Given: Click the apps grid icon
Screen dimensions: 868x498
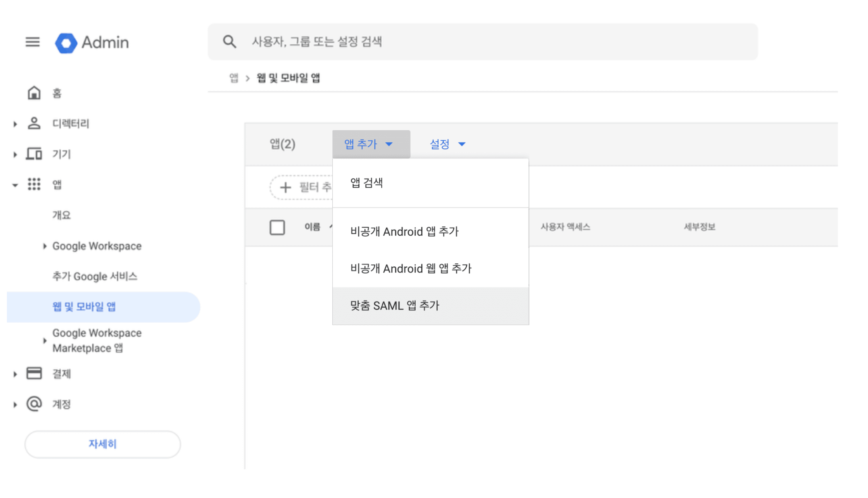Looking at the screenshot, I should (x=34, y=184).
